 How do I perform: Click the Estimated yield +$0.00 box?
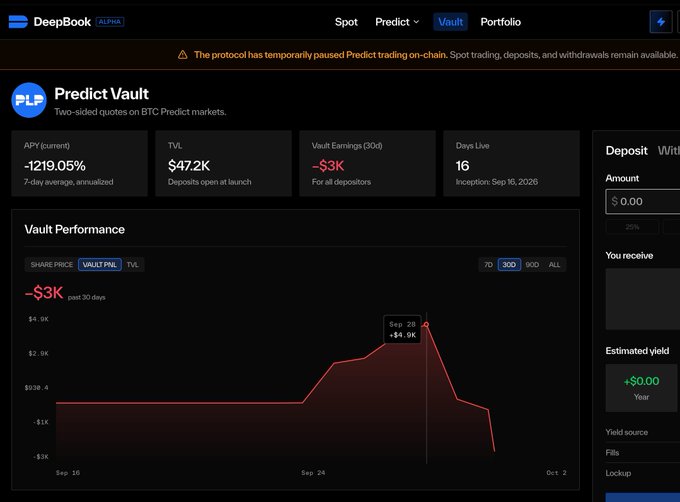[x=641, y=388]
